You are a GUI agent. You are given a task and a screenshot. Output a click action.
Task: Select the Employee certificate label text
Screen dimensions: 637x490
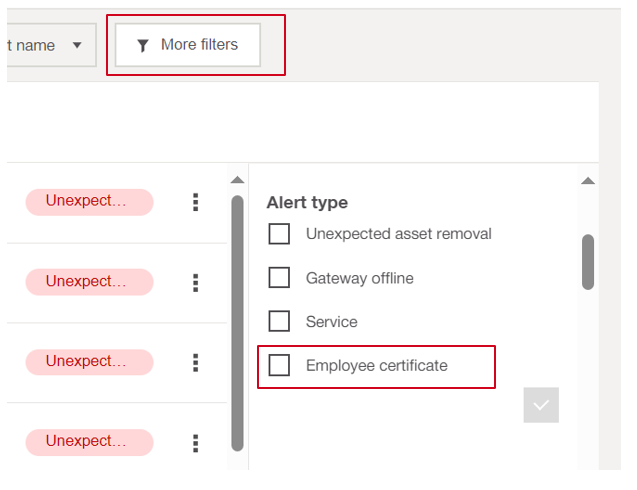click(x=377, y=366)
